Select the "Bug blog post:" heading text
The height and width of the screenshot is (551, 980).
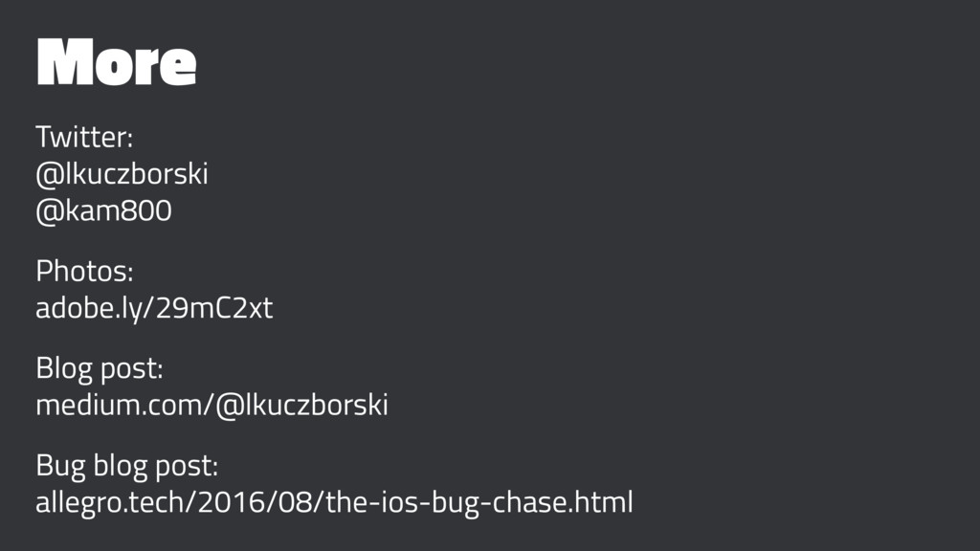pyautogui.click(x=127, y=466)
